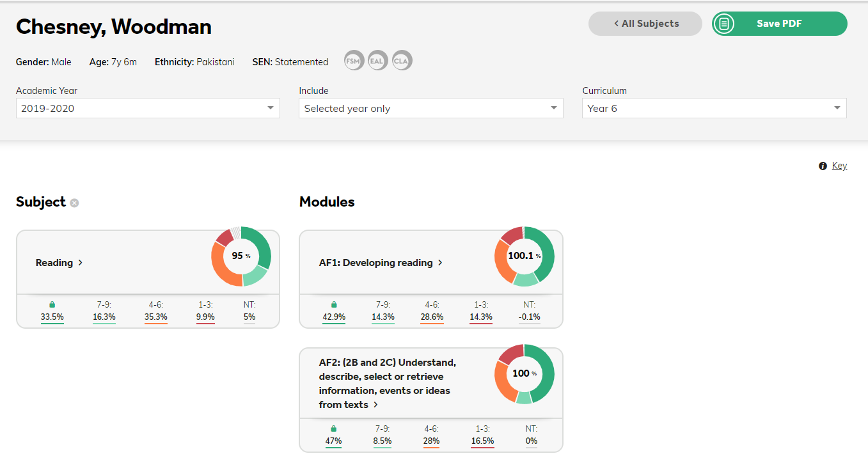Click the lock icon under Reading card
The image size is (868, 456).
[52, 304]
